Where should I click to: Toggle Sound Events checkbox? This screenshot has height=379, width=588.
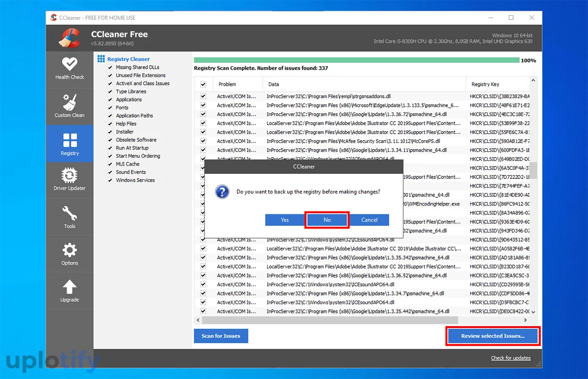[x=110, y=172]
